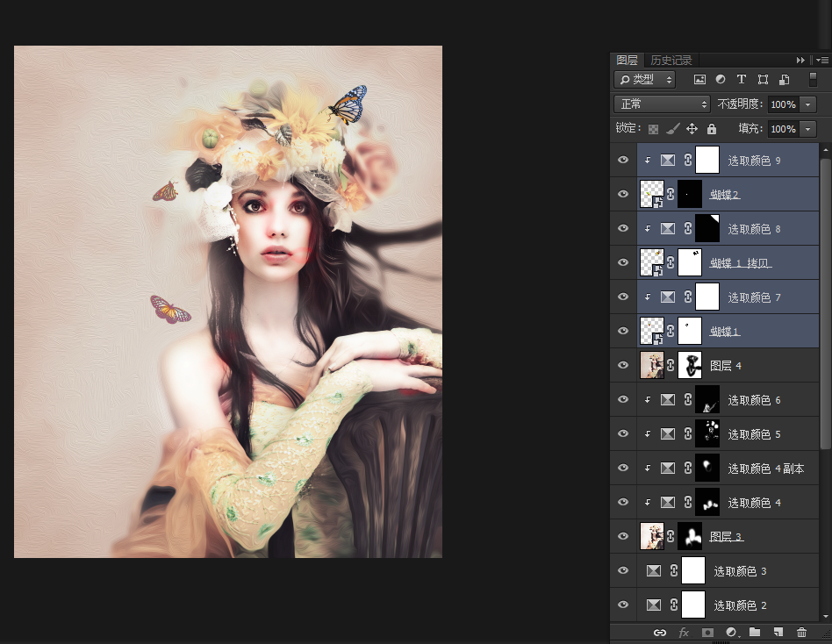Toggle layer filtering switch on/off
The image size is (832, 644).
tap(813, 79)
